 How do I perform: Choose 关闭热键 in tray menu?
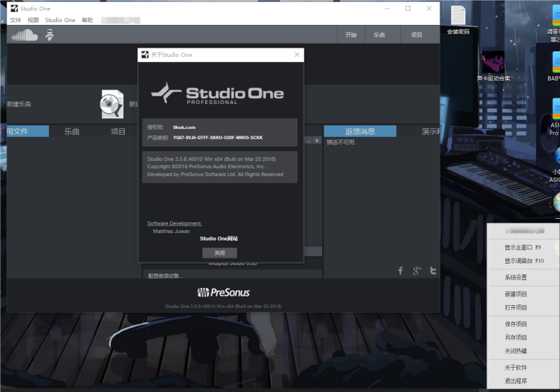point(515,351)
